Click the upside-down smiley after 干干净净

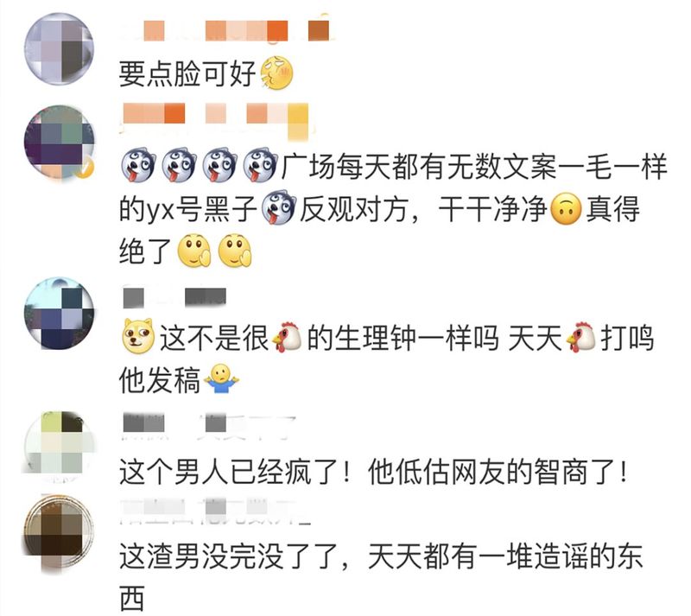(567, 208)
